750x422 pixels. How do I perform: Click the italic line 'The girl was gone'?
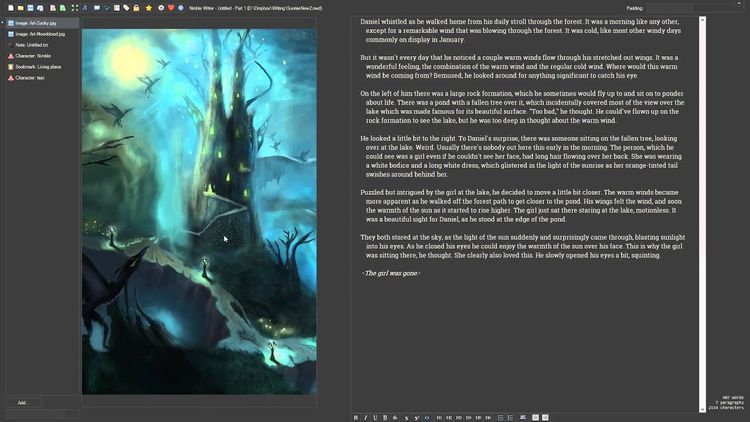click(x=391, y=273)
